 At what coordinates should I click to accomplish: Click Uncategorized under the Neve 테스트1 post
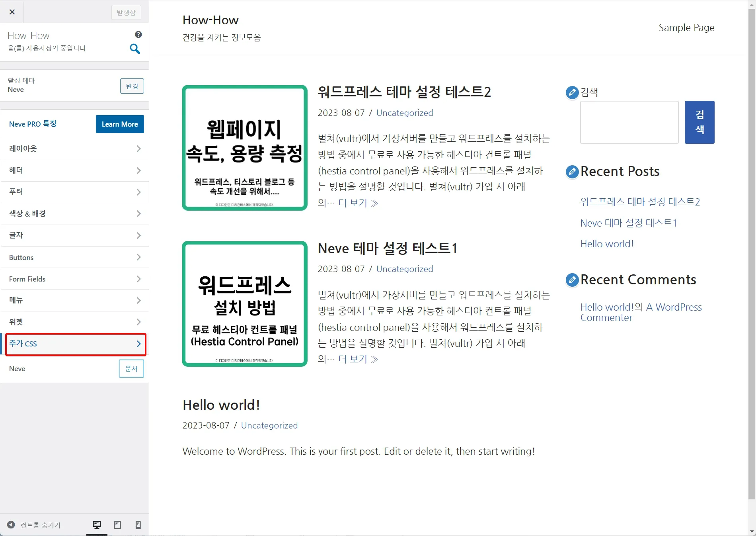click(405, 269)
